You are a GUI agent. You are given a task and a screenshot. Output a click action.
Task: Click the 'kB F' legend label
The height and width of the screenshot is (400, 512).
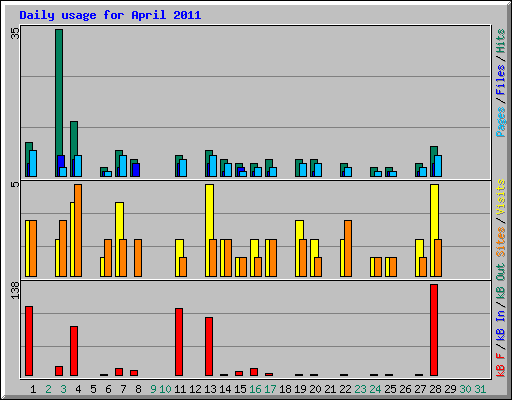click(501, 365)
